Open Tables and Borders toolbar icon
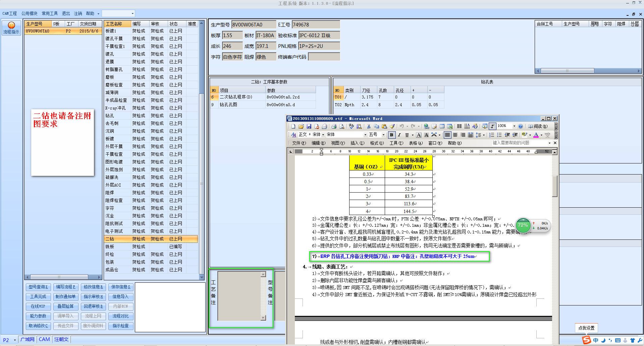Image resolution: width=644 pixels, height=346 pixels. point(434,126)
